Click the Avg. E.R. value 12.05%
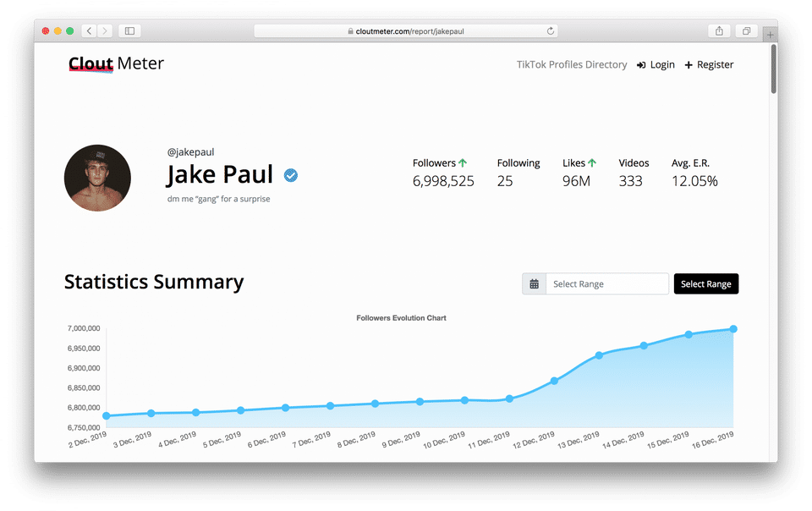Viewport: 812px width, 511px height. (x=694, y=181)
